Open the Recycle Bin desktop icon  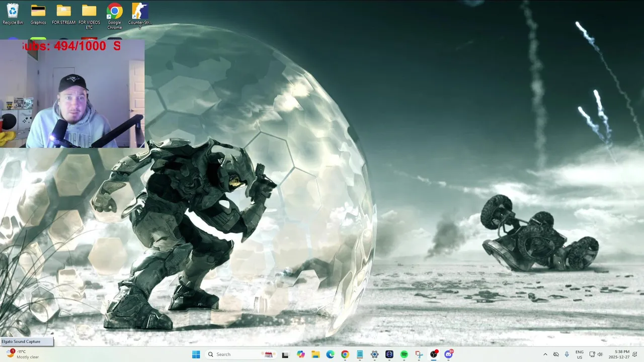[x=13, y=14]
